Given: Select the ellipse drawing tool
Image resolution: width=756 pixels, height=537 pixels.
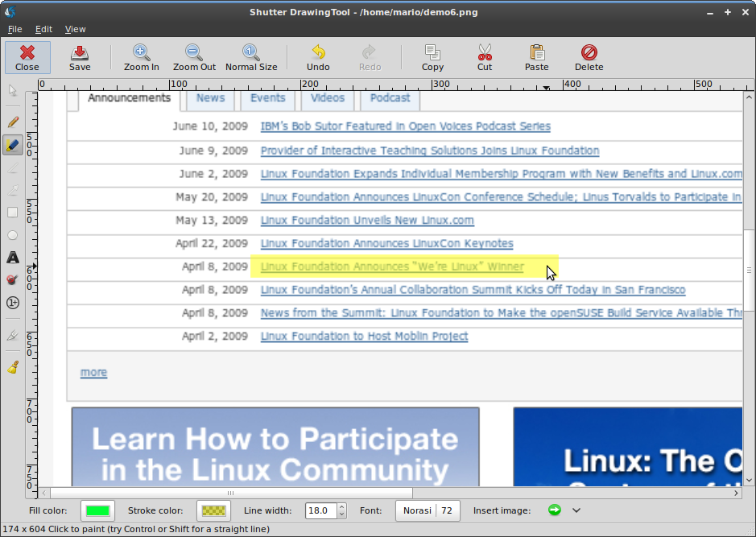Looking at the screenshot, I should (x=12, y=235).
